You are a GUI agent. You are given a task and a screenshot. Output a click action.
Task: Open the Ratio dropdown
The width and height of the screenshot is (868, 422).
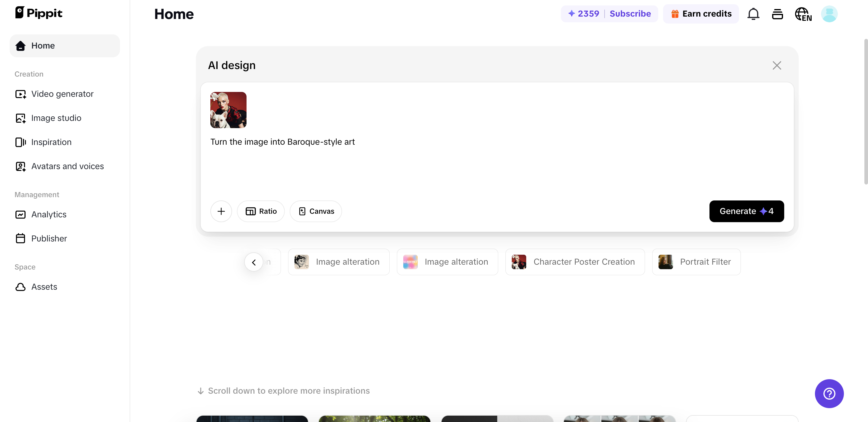click(261, 211)
